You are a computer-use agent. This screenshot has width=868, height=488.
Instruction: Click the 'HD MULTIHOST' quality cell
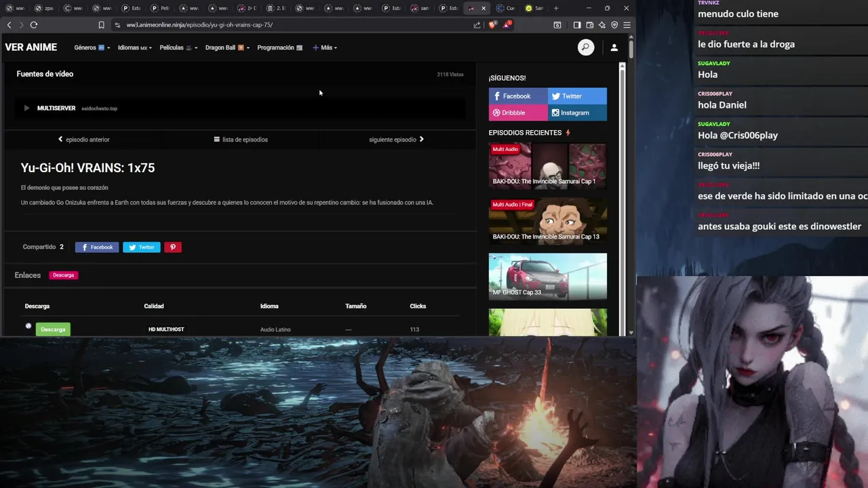click(x=166, y=329)
